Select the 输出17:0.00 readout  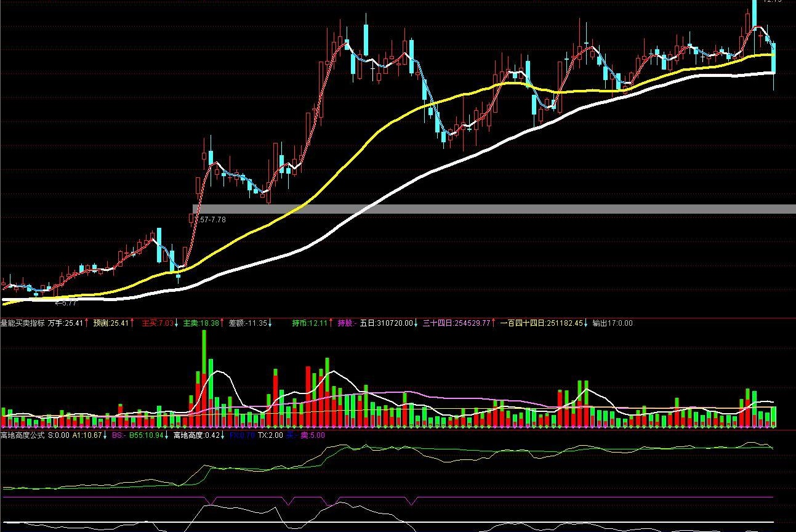[x=612, y=323]
